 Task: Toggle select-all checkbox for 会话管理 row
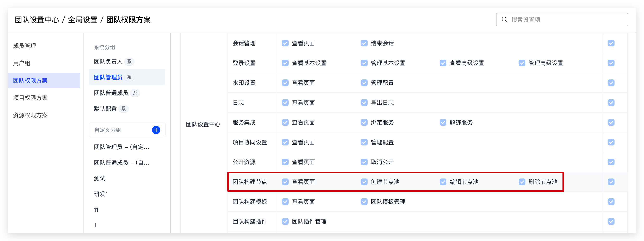[x=611, y=43]
